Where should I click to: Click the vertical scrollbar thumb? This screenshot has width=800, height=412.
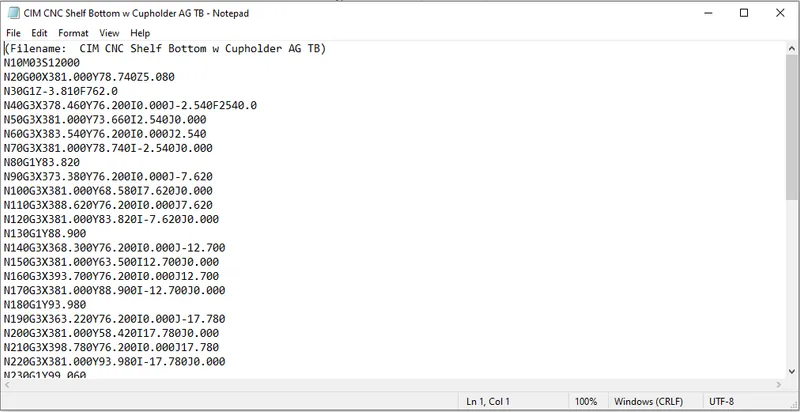click(792, 126)
